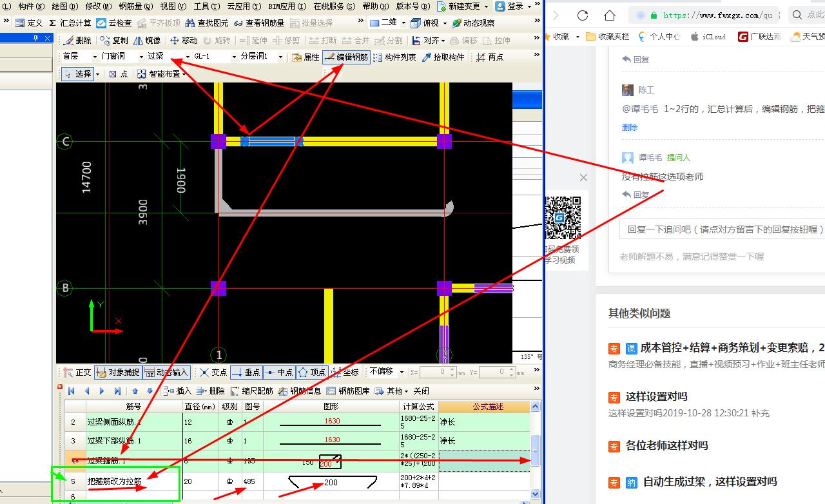
Task: Click 关闭 close in rebar editor toolbar
Action: [421, 391]
